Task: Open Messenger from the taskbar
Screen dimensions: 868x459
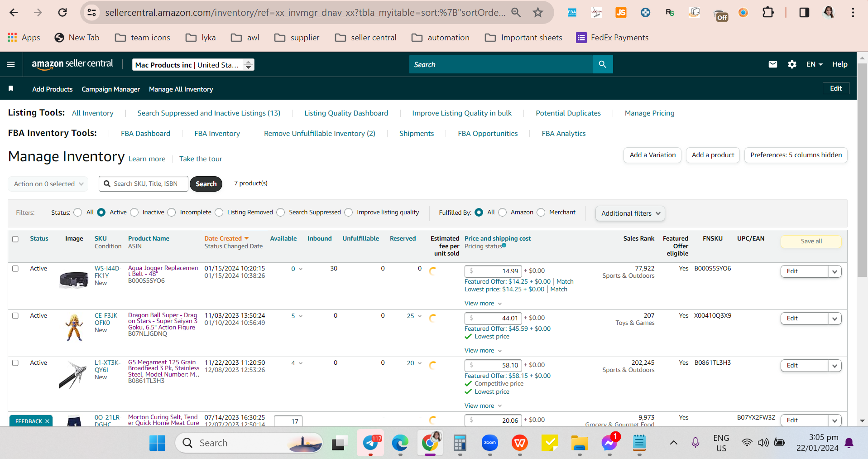Action: (x=609, y=443)
